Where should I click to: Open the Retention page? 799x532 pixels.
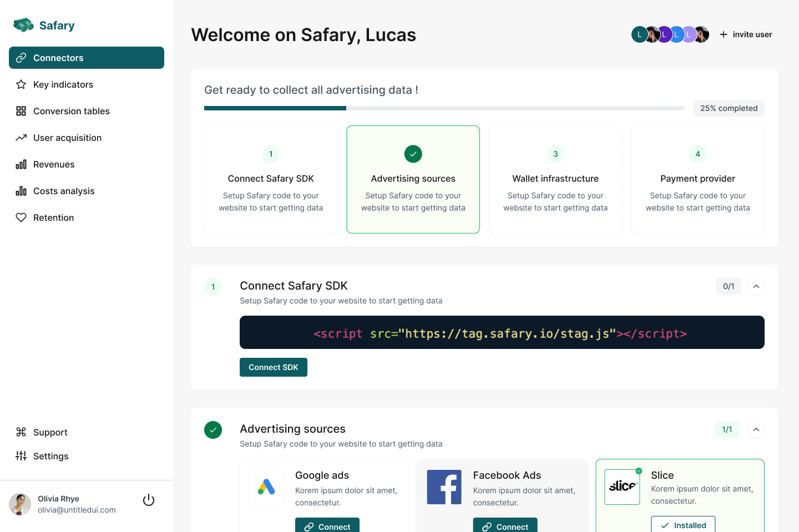[87, 217]
